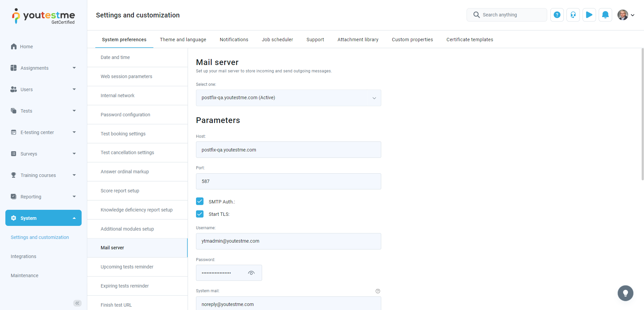Click the Home icon in sidebar
Screen dimensions: 644x310
click(14, 47)
